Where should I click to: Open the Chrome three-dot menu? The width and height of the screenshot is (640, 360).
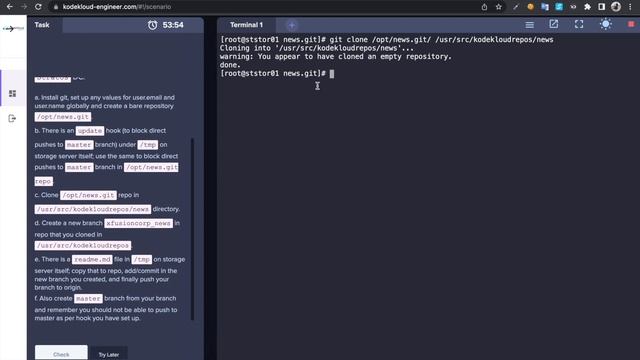point(630,7)
